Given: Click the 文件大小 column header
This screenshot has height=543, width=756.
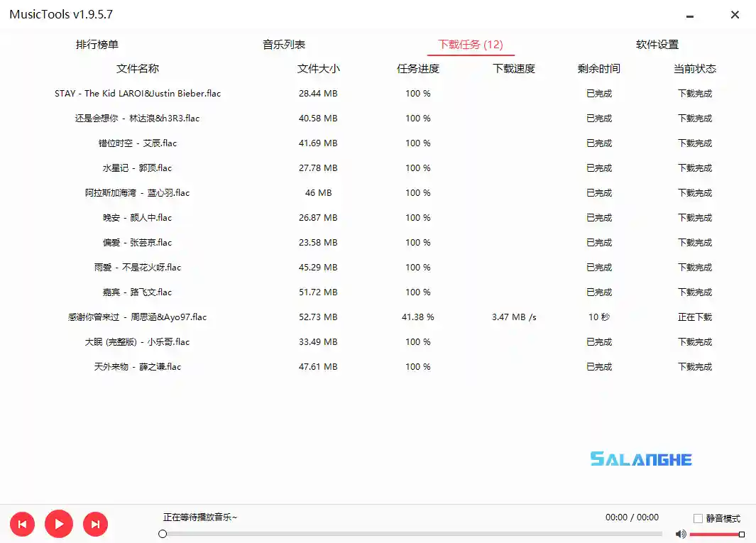Looking at the screenshot, I should (x=317, y=69).
